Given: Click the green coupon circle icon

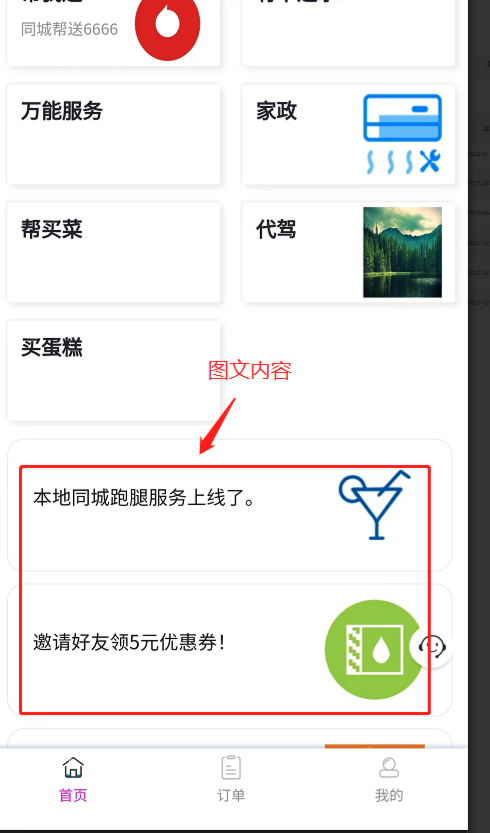Looking at the screenshot, I should (x=374, y=650).
